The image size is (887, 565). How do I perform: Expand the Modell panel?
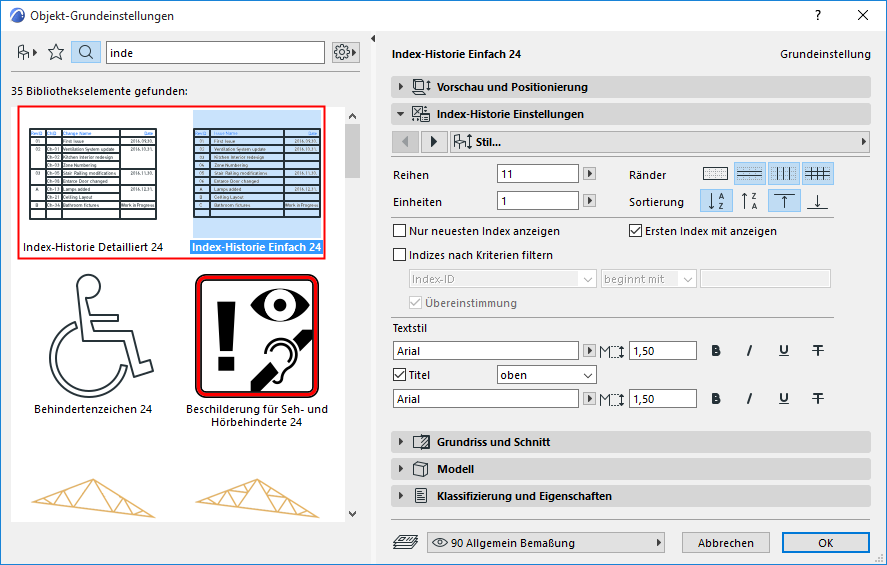point(631,469)
